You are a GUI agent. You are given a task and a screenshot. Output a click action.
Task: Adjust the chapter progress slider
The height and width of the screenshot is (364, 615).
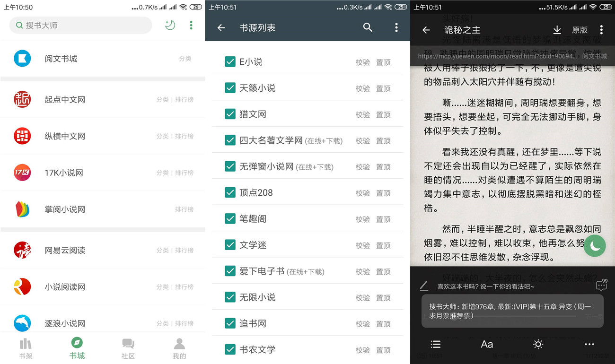512,316
